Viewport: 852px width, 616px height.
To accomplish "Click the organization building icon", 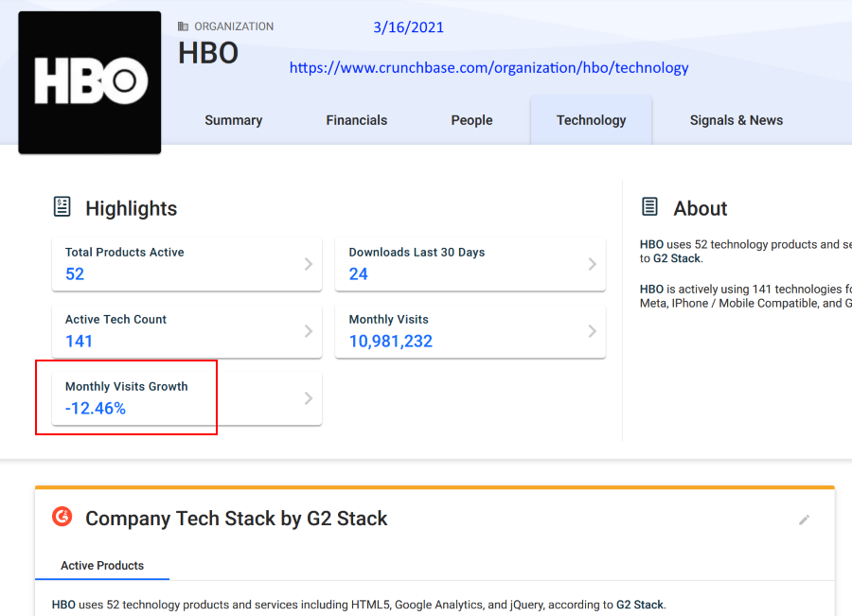I will (183, 26).
